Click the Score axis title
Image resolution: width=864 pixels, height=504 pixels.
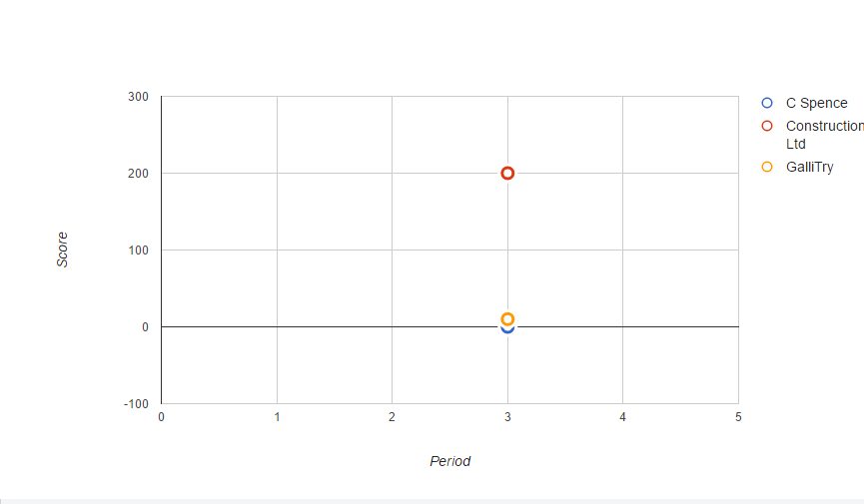coord(62,251)
